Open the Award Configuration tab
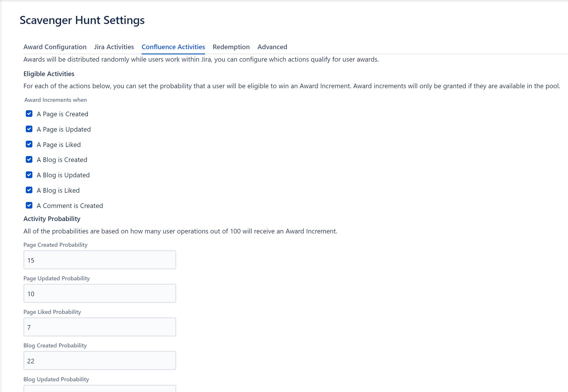 (55, 47)
